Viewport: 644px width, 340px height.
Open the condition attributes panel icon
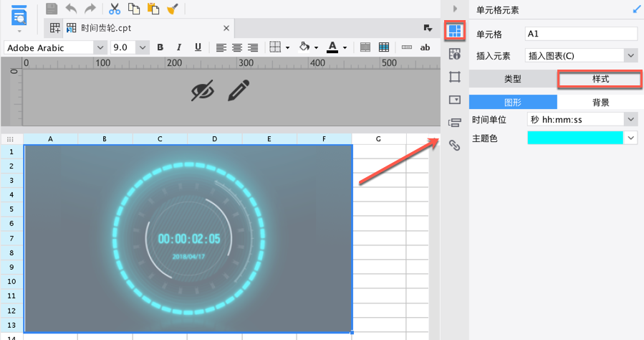(455, 122)
